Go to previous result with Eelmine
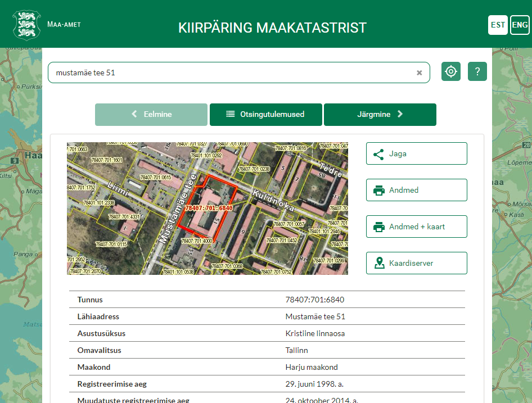The height and width of the screenshot is (403, 532). [x=151, y=115]
